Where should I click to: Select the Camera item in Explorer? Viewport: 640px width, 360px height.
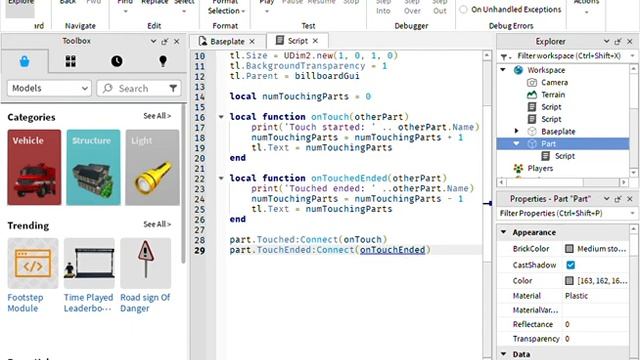coord(554,82)
